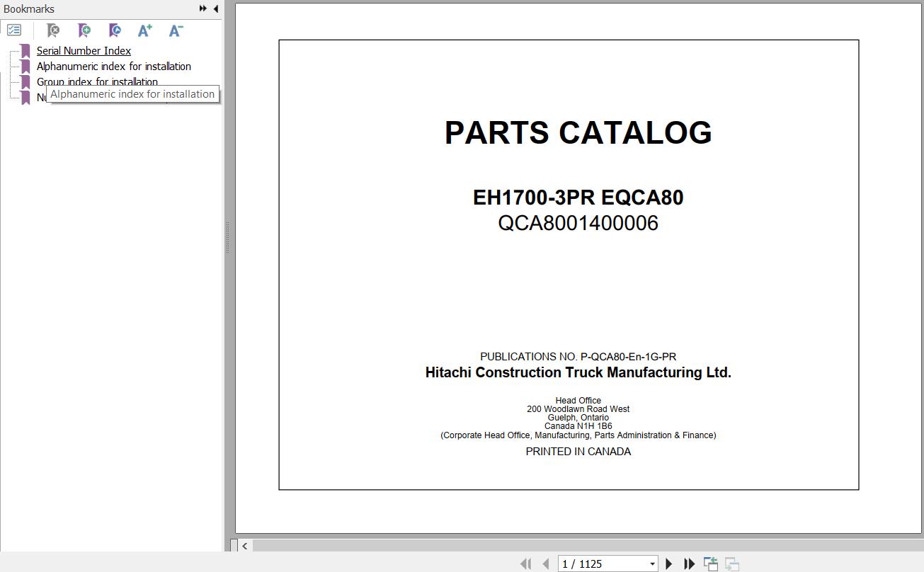Open Group index for installation bookmark

click(x=97, y=81)
